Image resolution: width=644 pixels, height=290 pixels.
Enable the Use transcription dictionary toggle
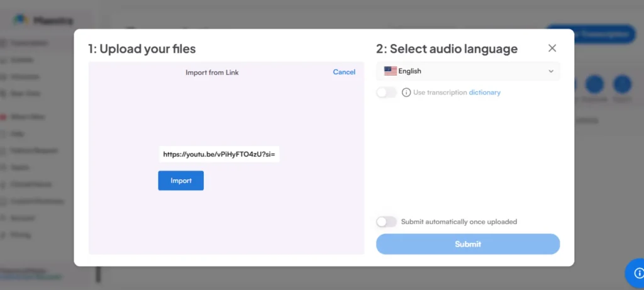(x=386, y=92)
